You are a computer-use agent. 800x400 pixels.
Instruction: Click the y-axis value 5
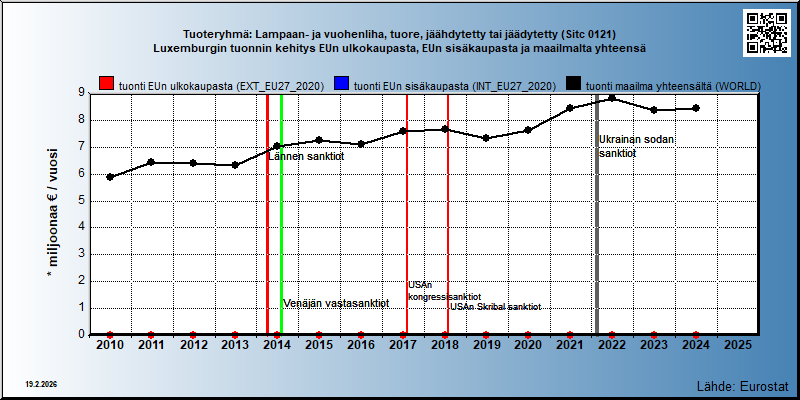[x=81, y=201]
